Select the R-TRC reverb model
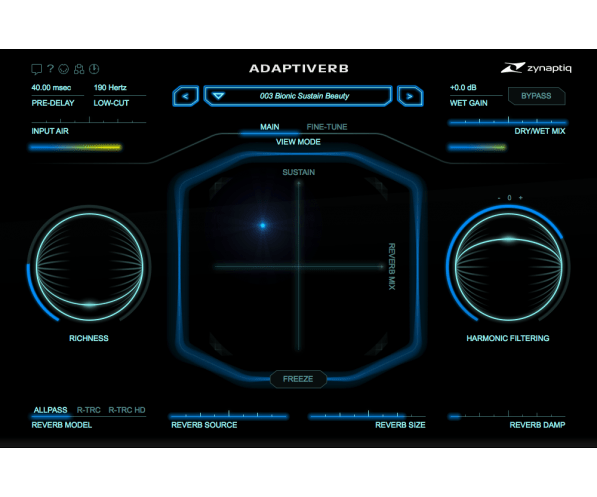Viewport: 597px width, 497px height. 89,410
